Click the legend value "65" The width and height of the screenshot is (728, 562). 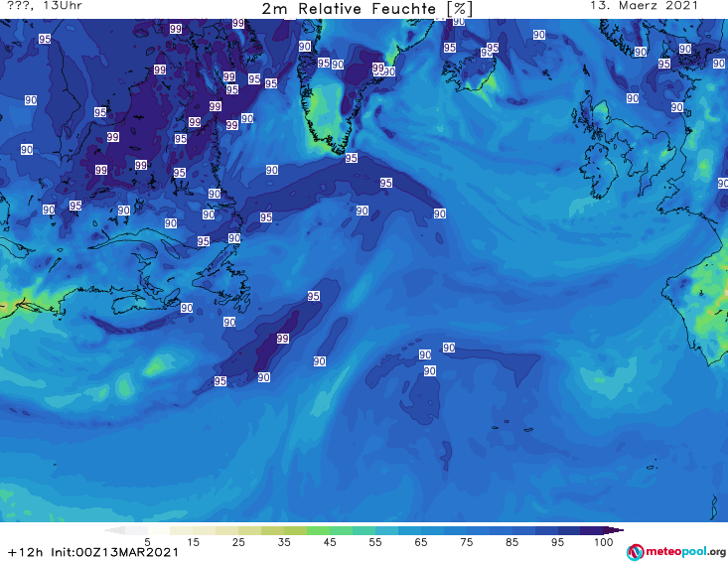pyautogui.click(x=420, y=542)
